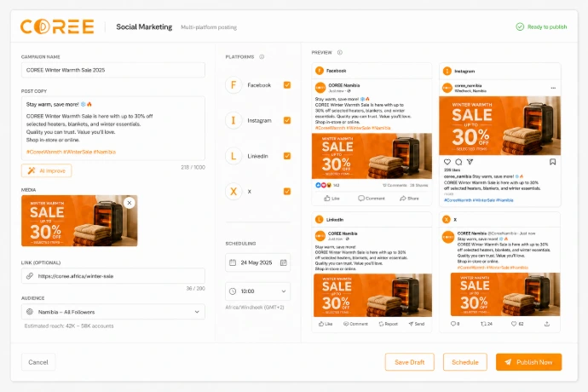The image size is (588, 392).
Task: Uncheck the LinkedIn platform checkbox
Action: [287, 156]
